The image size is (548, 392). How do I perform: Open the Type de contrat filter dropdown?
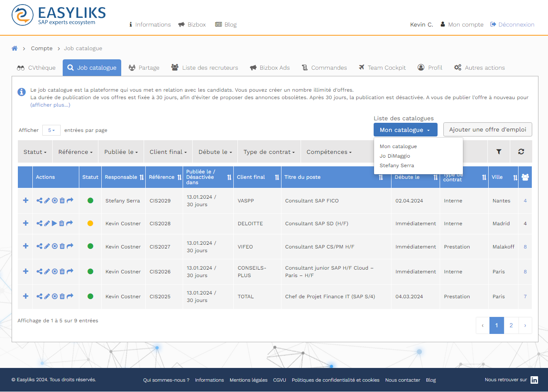tap(269, 152)
